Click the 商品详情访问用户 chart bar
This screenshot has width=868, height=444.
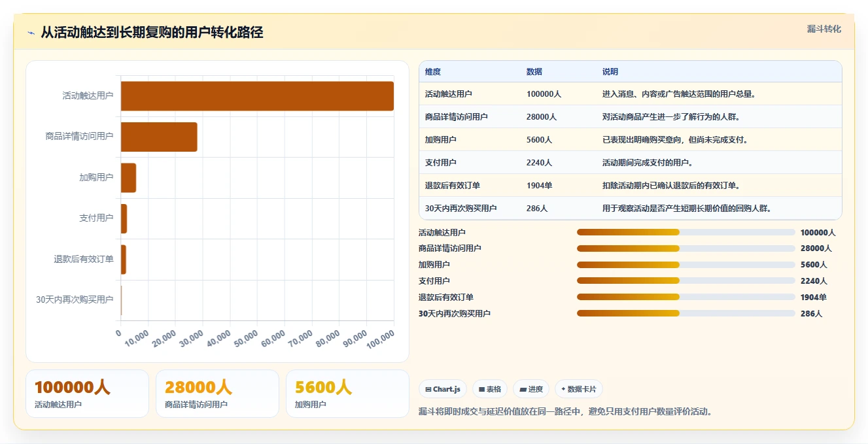tap(159, 137)
